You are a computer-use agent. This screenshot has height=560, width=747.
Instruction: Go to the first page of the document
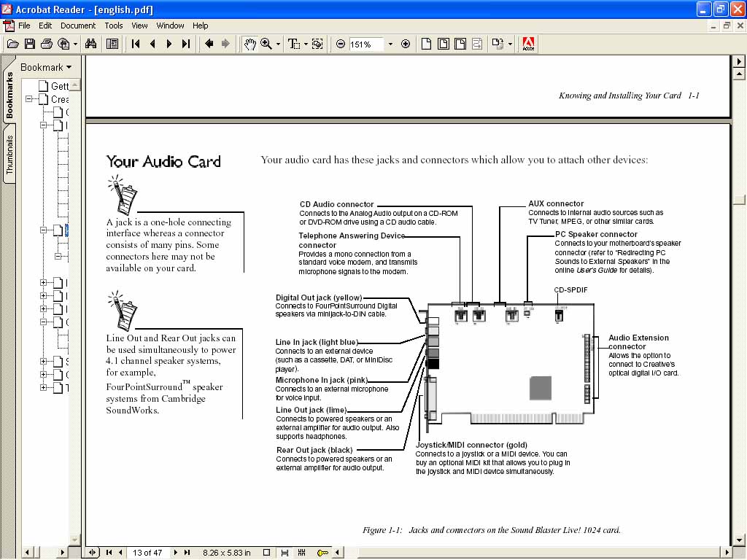pyautogui.click(x=136, y=44)
